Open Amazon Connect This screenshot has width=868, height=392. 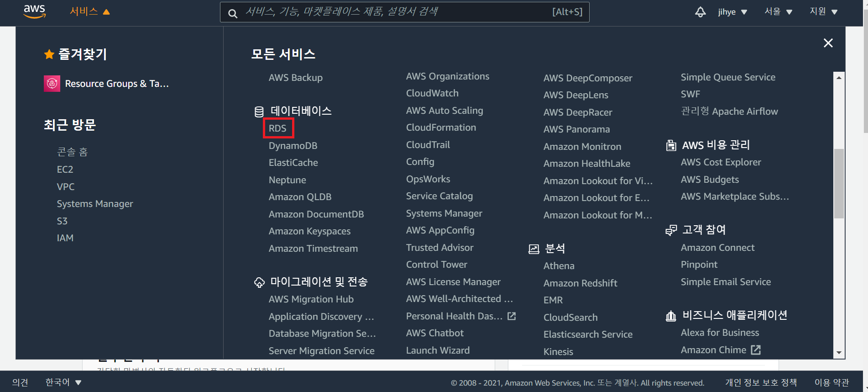(718, 248)
